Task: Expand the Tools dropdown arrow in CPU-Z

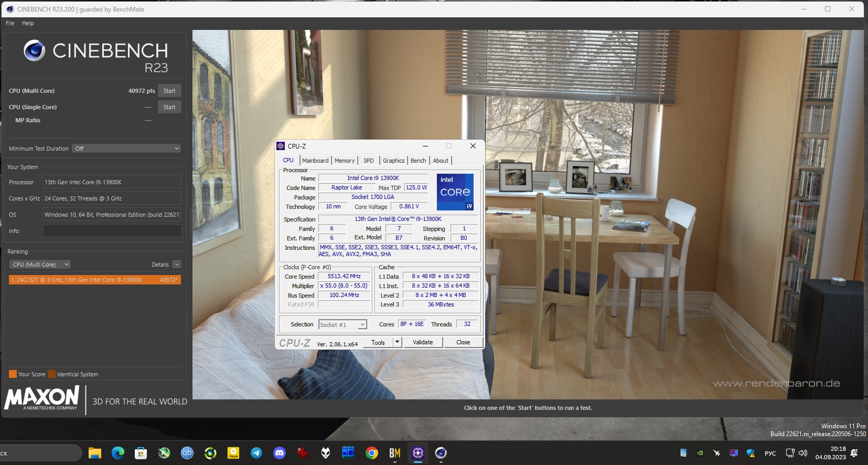Action: [x=397, y=342]
